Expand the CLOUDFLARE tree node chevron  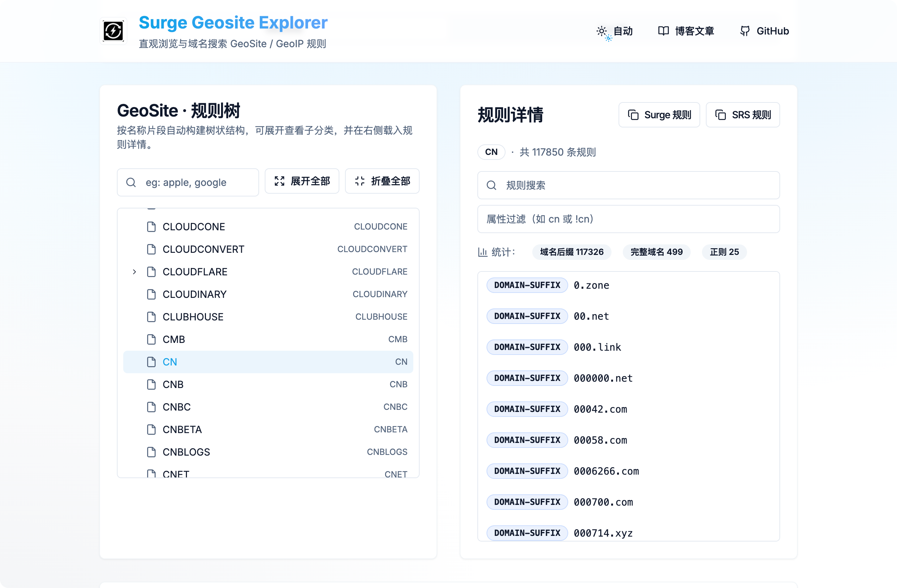134,272
